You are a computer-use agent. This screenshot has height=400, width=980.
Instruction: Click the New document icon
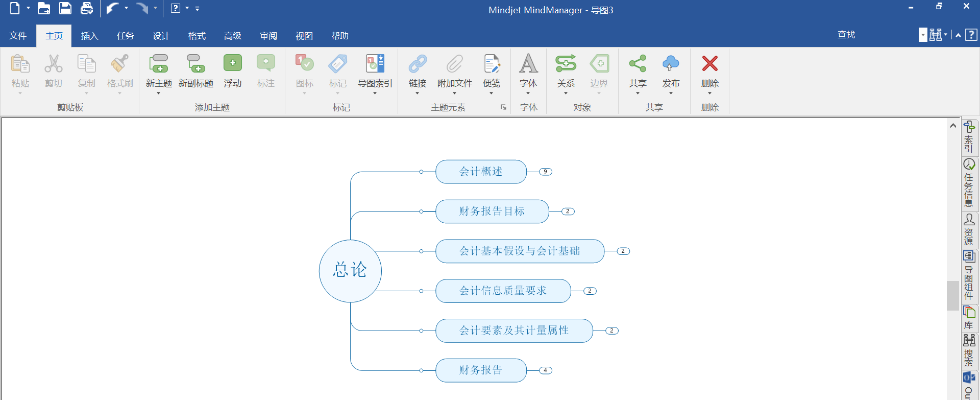click(x=15, y=8)
